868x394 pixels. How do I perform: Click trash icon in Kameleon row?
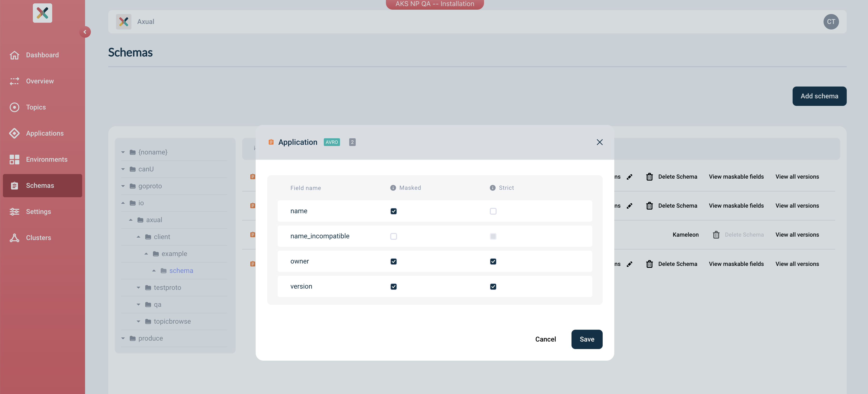716,234
